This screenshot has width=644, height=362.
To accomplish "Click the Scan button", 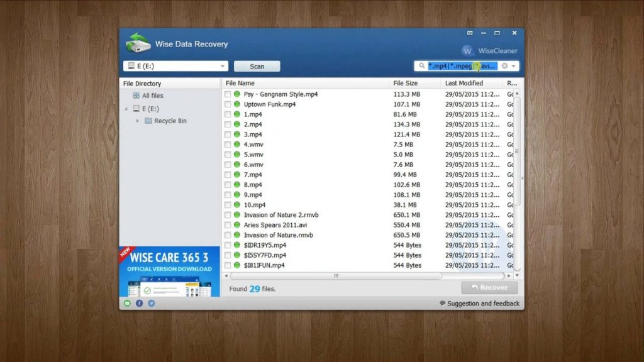I will pyautogui.click(x=257, y=66).
